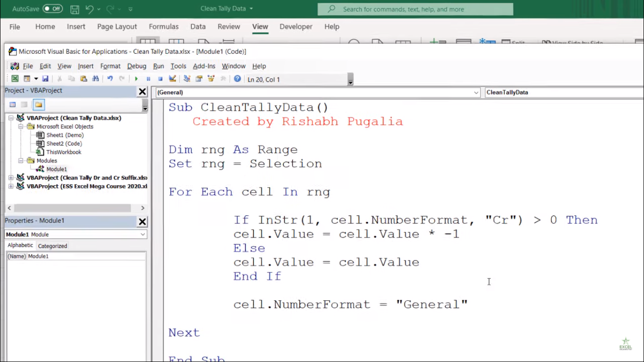Open the Debug menu
The image size is (644, 362).
(137, 66)
